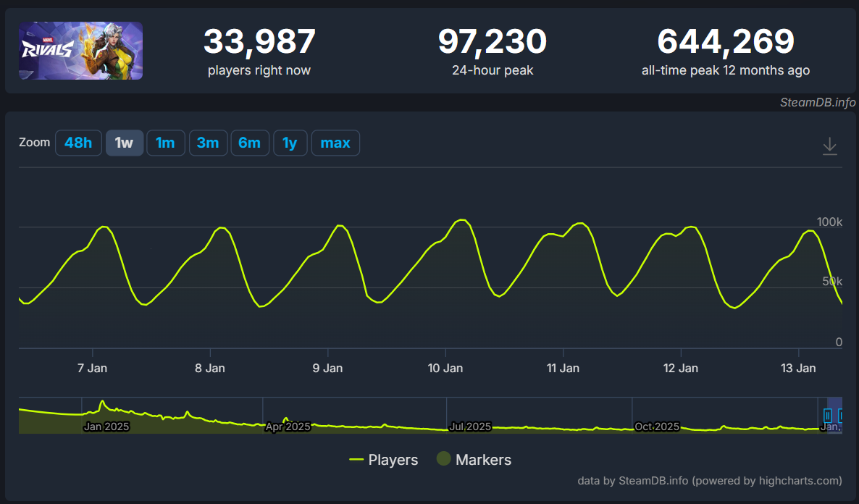Select the 1y zoom range
Viewport: 859px width, 504px height.
[290, 143]
